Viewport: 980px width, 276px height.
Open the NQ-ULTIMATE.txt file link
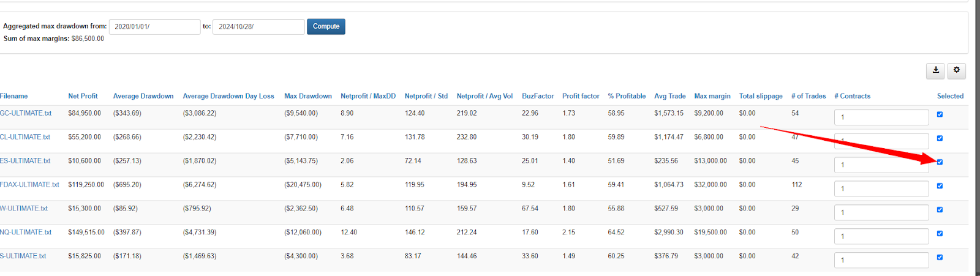click(26, 233)
